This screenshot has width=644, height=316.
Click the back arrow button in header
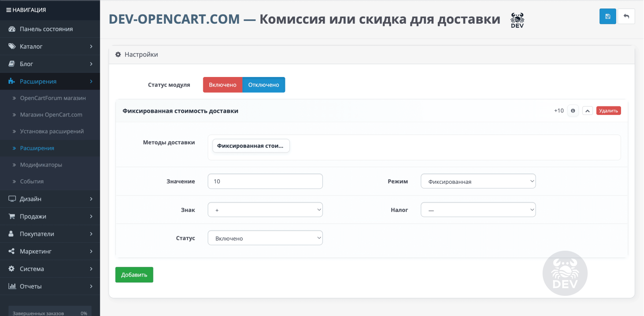click(x=626, y=17)
